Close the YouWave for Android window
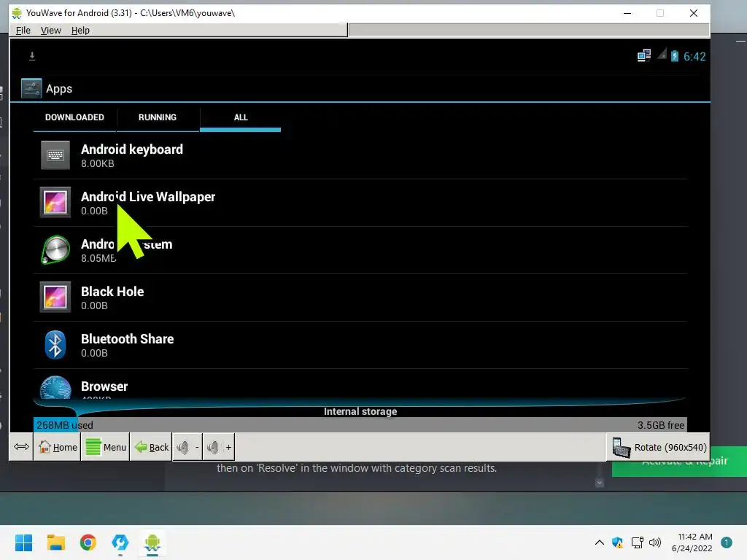 click(x=694, y=13)
